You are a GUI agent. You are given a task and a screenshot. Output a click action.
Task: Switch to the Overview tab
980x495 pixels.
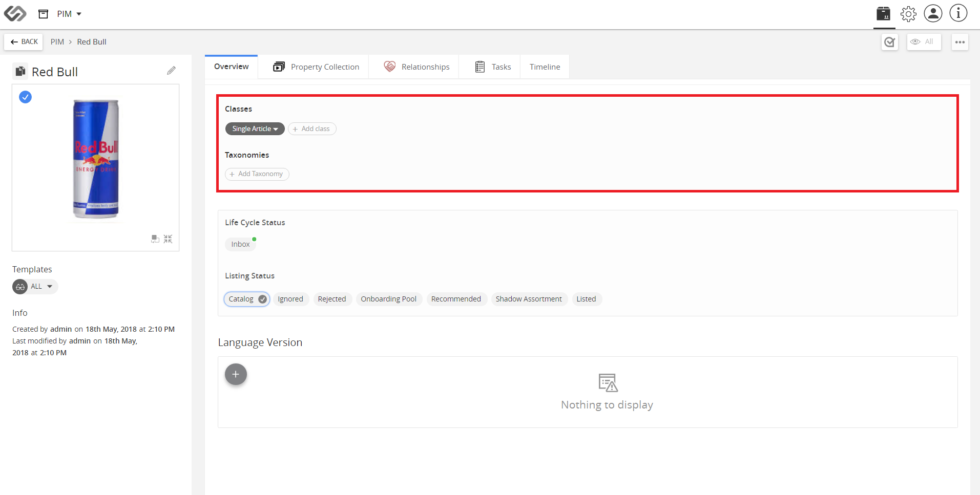(x=232, y=67)
